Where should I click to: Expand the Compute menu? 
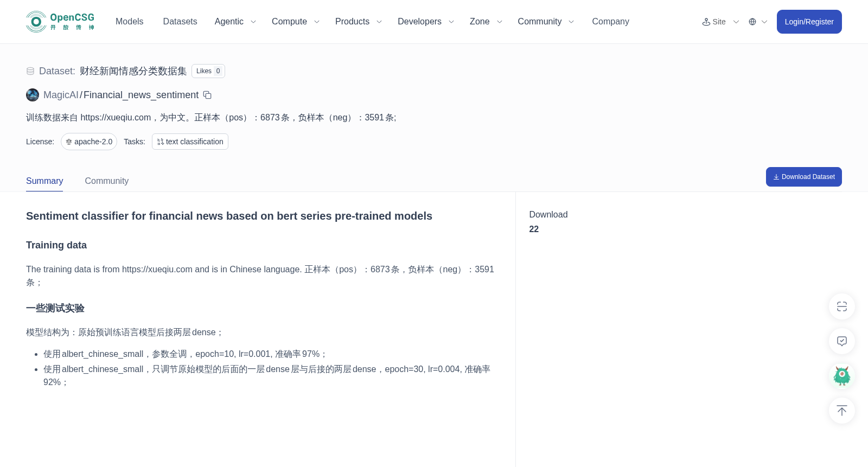[296, 22]
